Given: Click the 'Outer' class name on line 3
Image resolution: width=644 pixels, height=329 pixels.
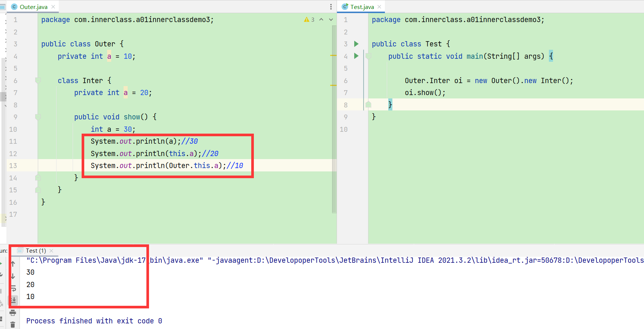Looking at the screenshot, I should tap(105, 44).
